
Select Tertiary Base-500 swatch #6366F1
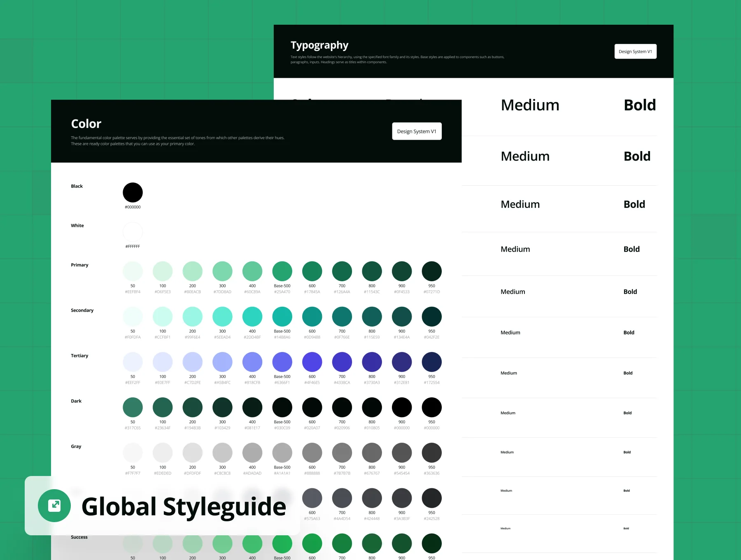click(x=282, y=362)
